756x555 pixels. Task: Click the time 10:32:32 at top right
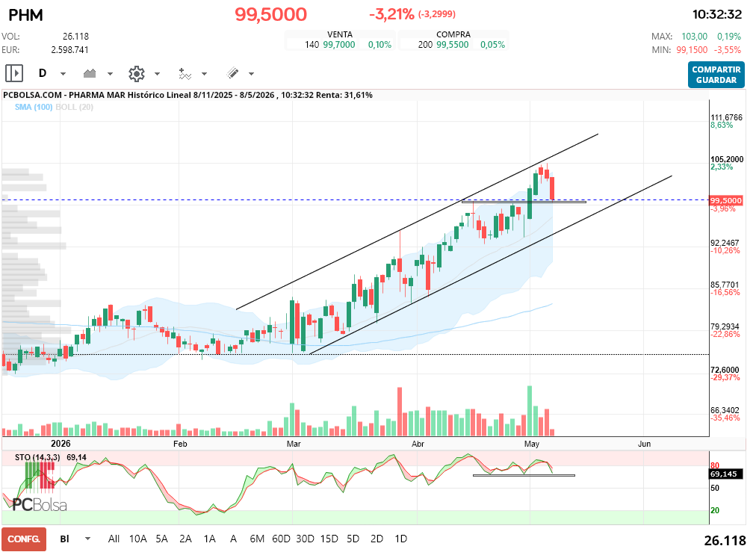pos(717,14)
